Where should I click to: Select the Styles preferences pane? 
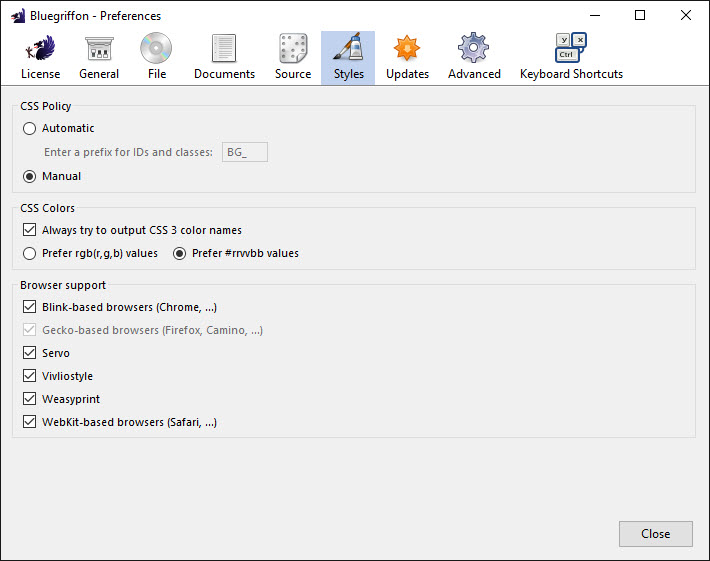tap(348, 58)
